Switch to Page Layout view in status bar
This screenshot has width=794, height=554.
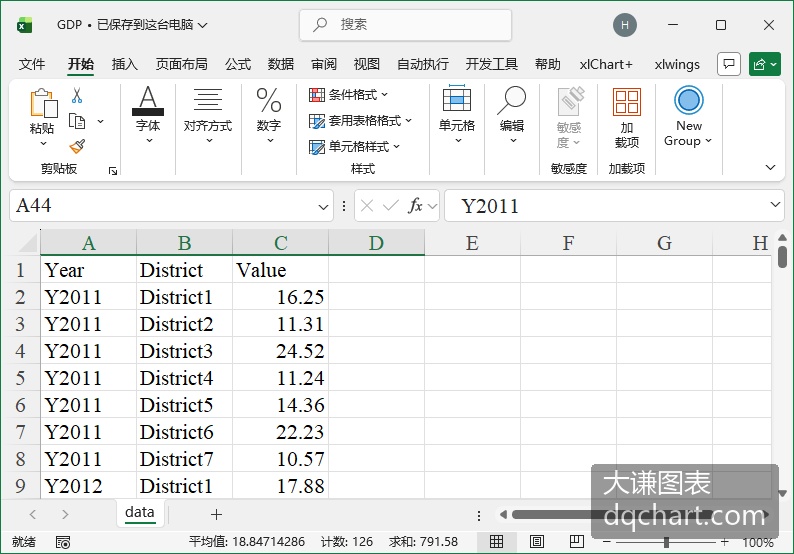(x=537, y=542)
